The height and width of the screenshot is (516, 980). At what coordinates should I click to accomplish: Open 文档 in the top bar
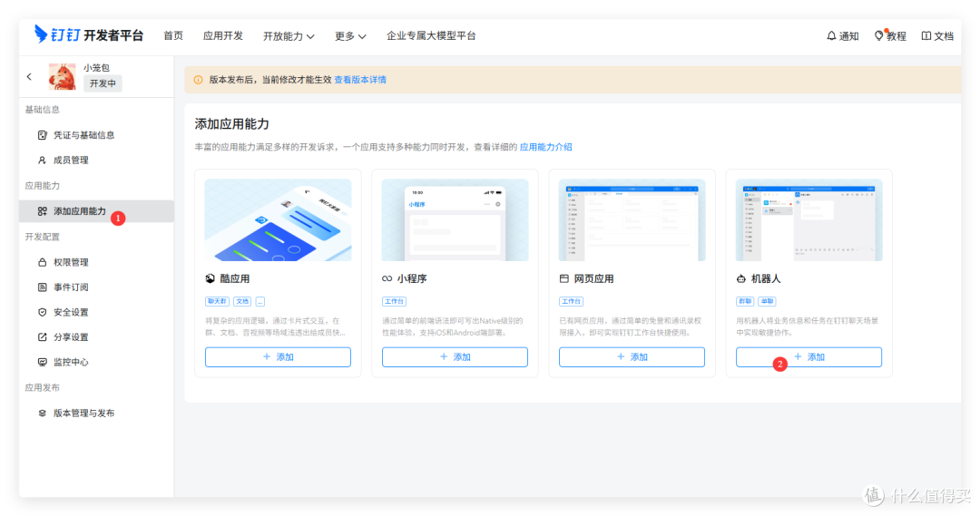click(x=937, y=36)
